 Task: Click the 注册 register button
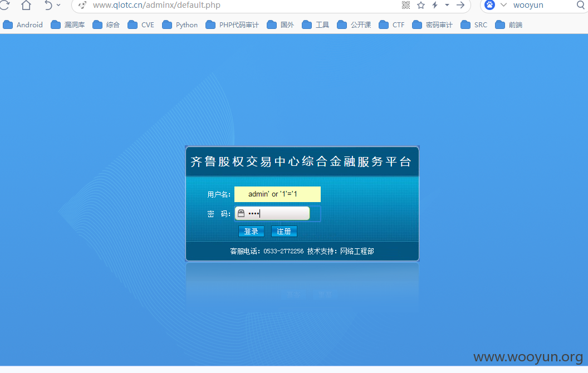(x=284, y=231)
